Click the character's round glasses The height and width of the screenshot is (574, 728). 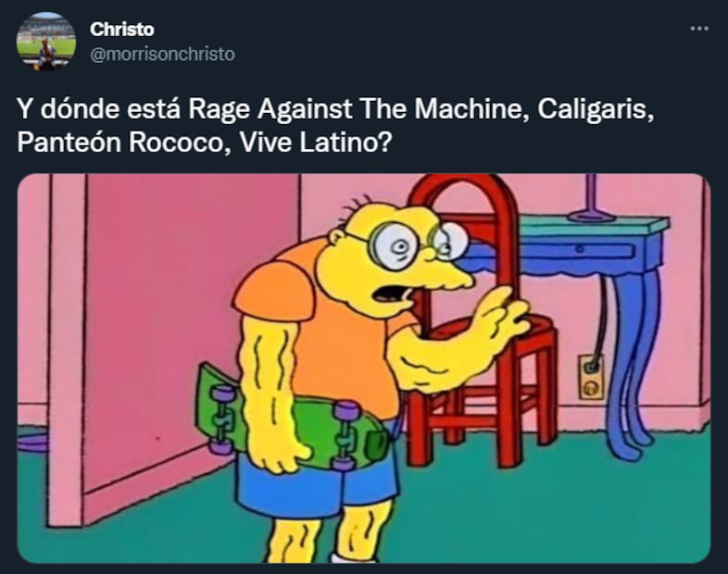point(417,245)
